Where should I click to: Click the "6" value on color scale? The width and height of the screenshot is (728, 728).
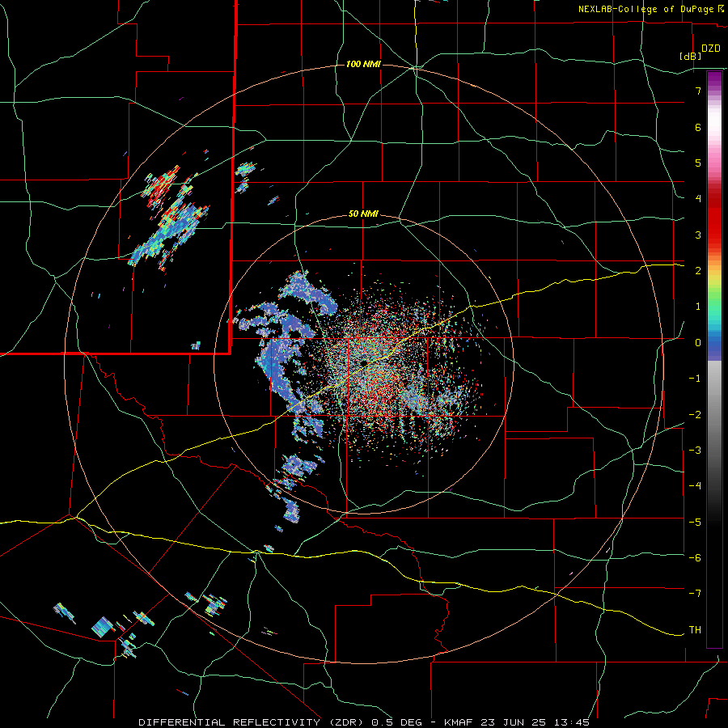pyautogui.click(x=698, y=127)
